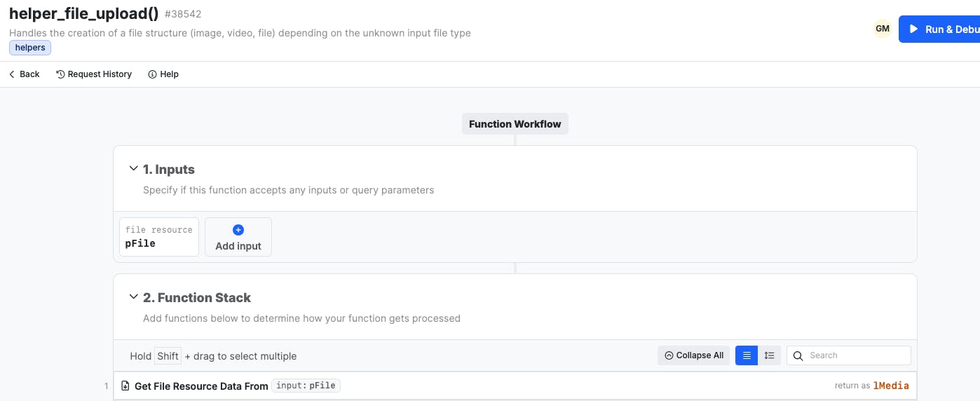This screenshot has width=980, height=401.
Task: Switch to the numbered list view toggle
Action: click(x=769, y=355)
